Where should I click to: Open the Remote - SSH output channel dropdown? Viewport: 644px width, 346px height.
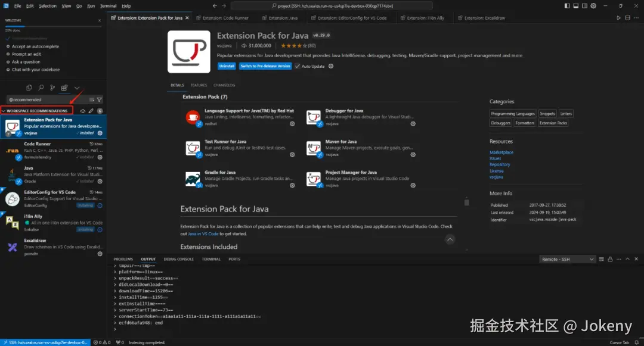[567, 259]
